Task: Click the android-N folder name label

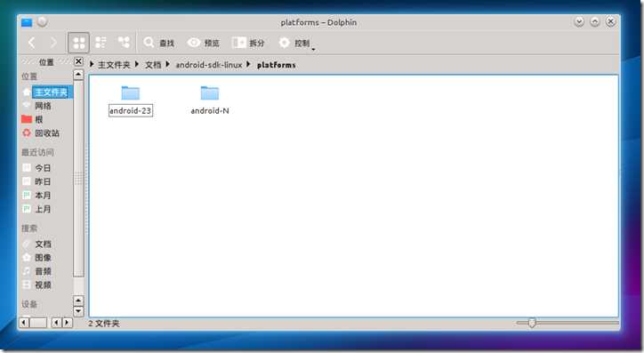Action: coord(210,111)
